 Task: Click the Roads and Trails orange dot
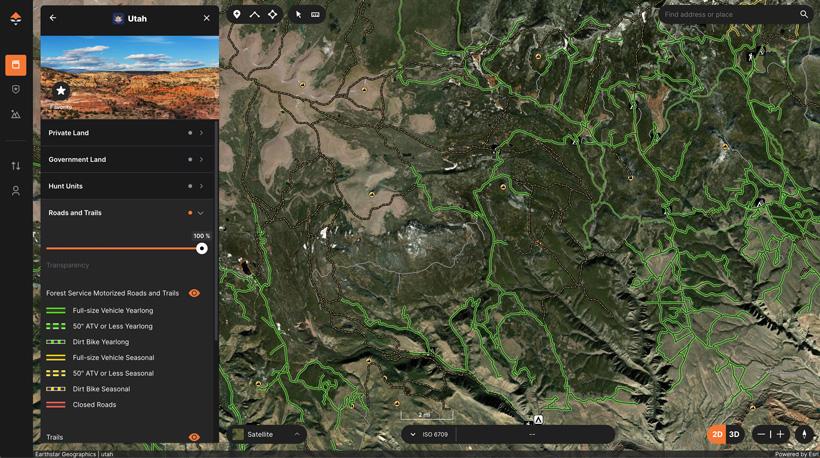click(190, 213)
